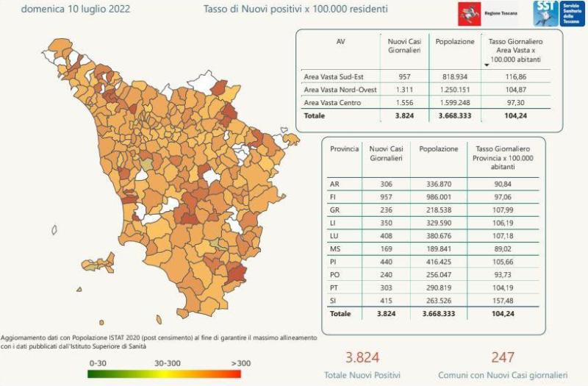Click the Tasso di Nuovi positivi title
Image resolution: width=588 pixels, height=386 pixels.
click(x=295, y=10)
